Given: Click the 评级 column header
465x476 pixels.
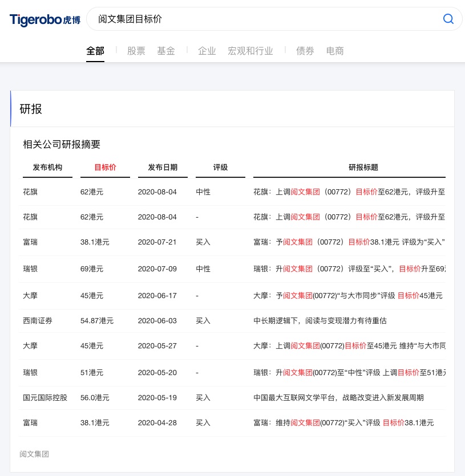Looking at the screenshot, I should pyautogui.click(x=220, y=167).
